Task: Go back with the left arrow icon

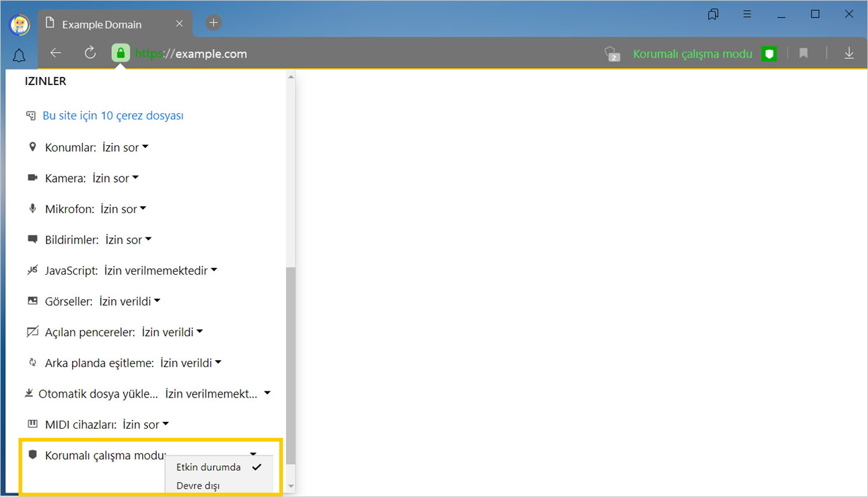Action: click(x=56, y=53)
